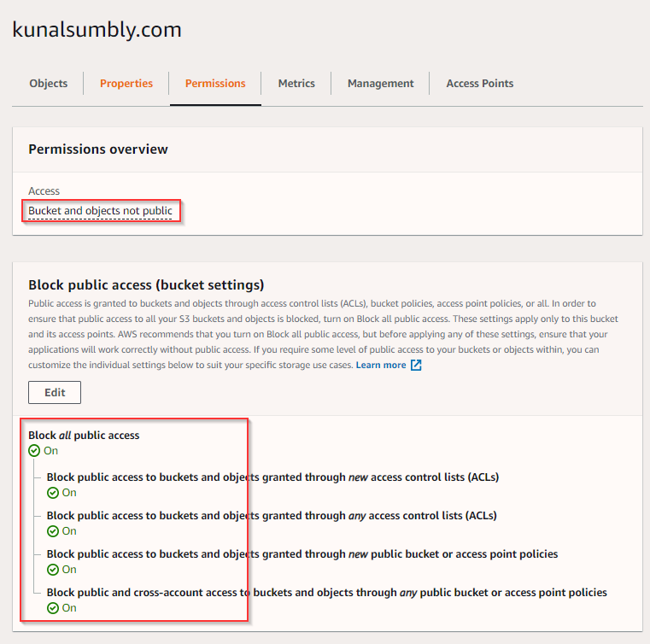Image resolution: width=650 pixels, height=644 pixels.
Task: Open the Management tab
Action: point(380,84)
